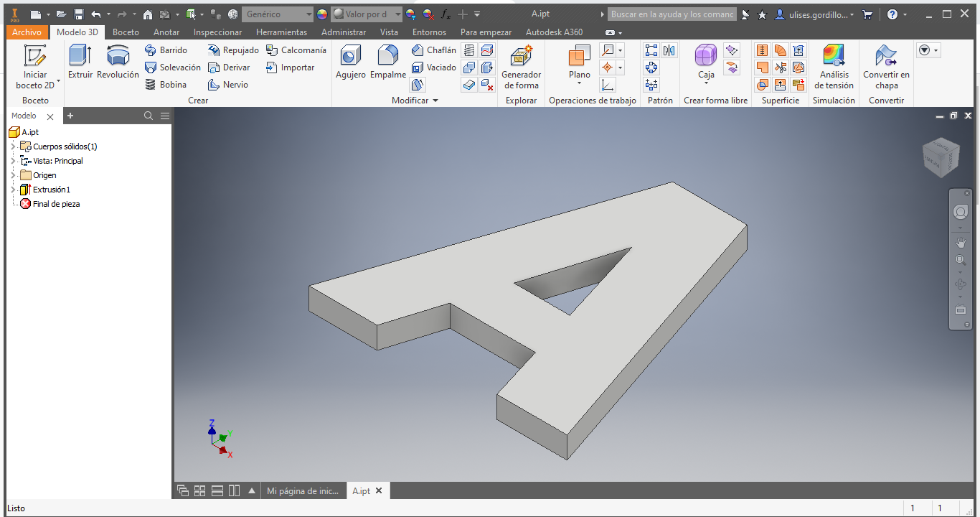980x517 pixels.
Task: Open the Herramientas ribbon tab
Action: (x=281, y=32)
